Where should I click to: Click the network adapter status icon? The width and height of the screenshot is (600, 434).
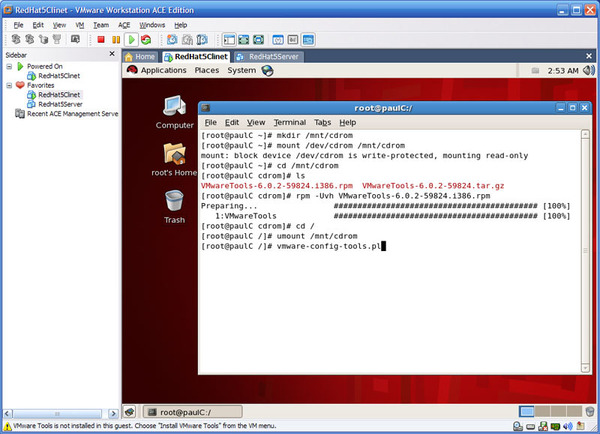[x=543, y=426]
